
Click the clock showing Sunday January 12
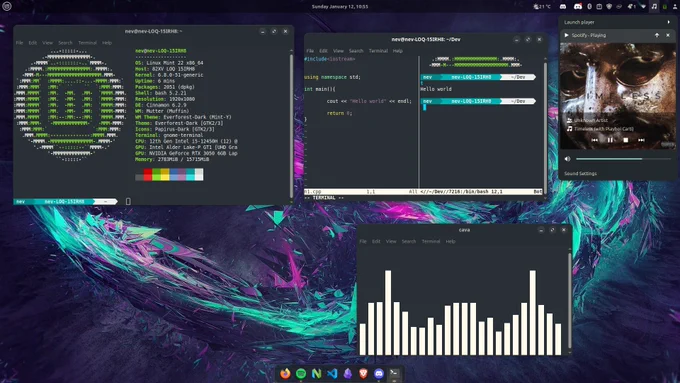(x=340, y=7)
